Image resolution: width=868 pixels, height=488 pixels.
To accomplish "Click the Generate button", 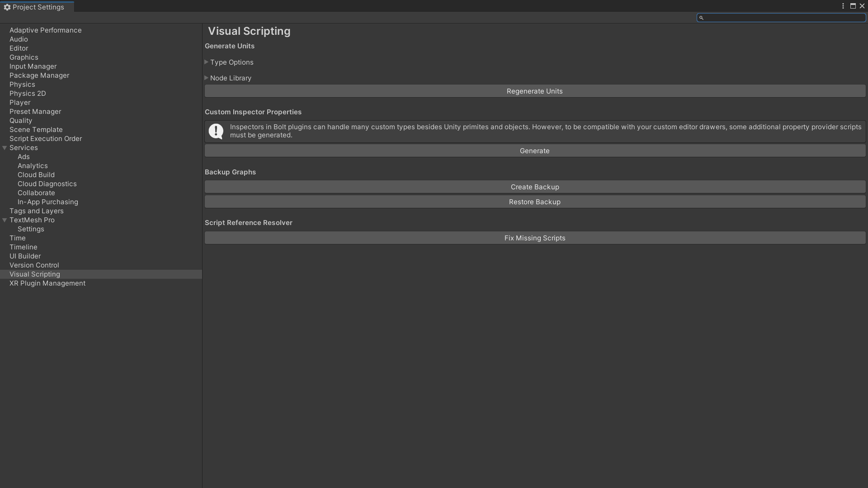I will (x=535, y=151).
